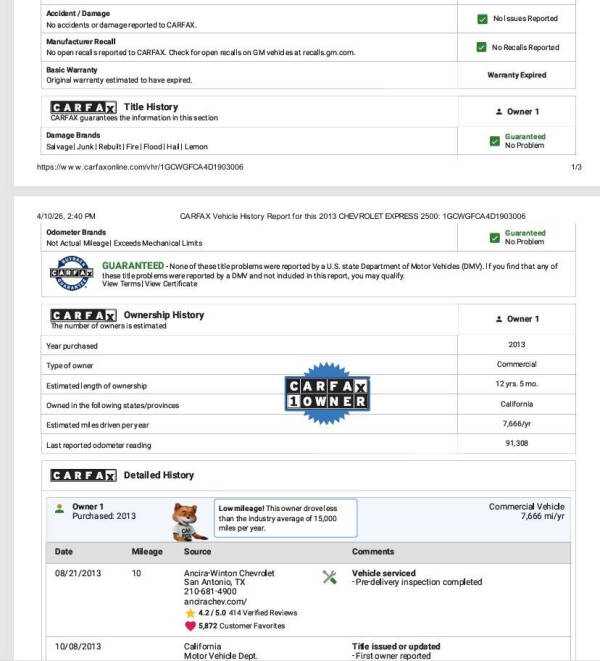Click the green owner icon in Detailed History
Image resolution: width=600 pixels, height=661 pixels.
(x=59, y=509)
